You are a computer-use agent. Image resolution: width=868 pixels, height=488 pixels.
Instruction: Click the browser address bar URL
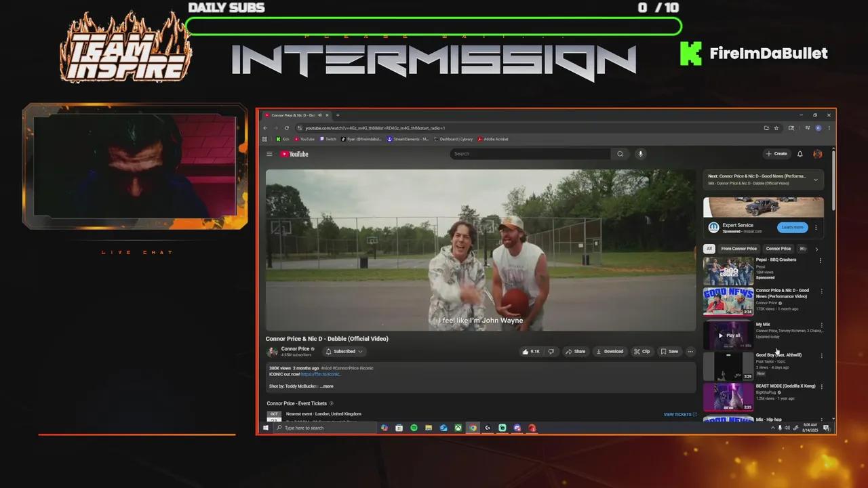click(x=375, y=128)
